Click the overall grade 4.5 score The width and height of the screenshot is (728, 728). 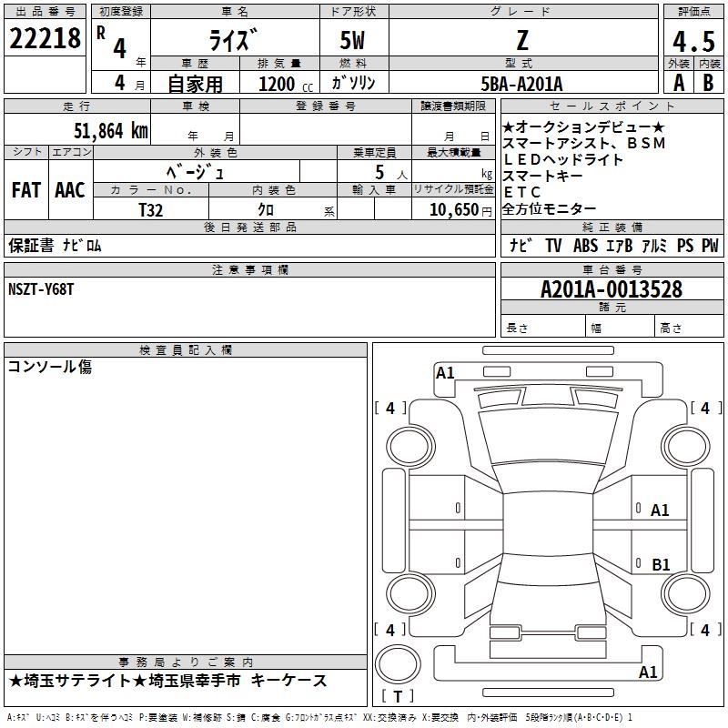[x=693, y=42]
